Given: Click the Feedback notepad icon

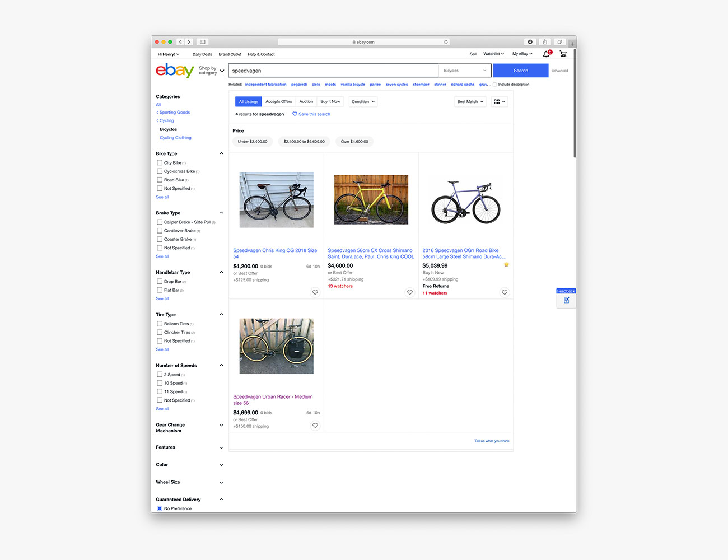Looking at the screenshot, I should point(566,301).
